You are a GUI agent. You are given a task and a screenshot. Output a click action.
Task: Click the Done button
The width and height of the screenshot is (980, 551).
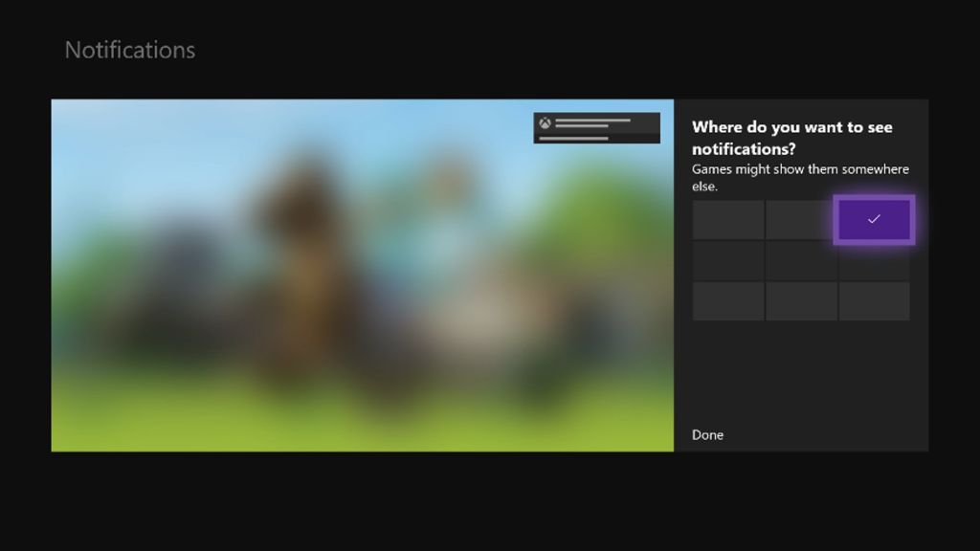pos(707,435)
